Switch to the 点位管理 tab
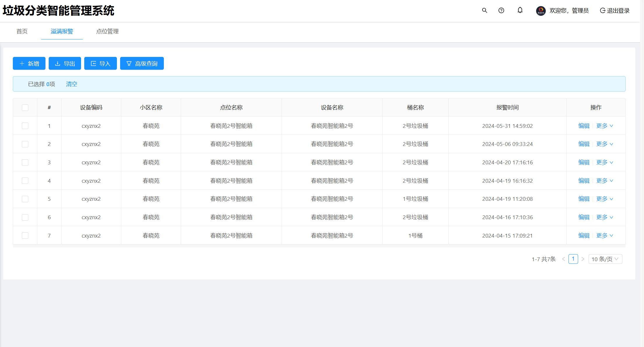644x347 pixels. (107, 31)
